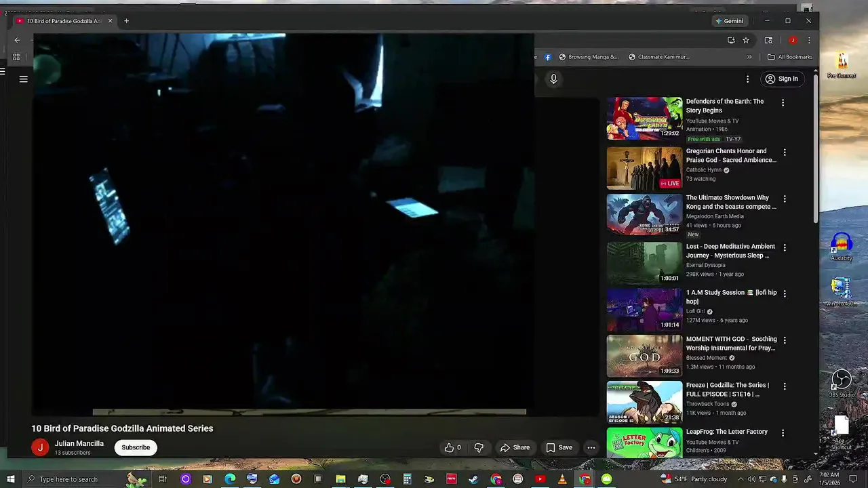Open options menu for Ultimate Showdown video

tap(785, 199)
